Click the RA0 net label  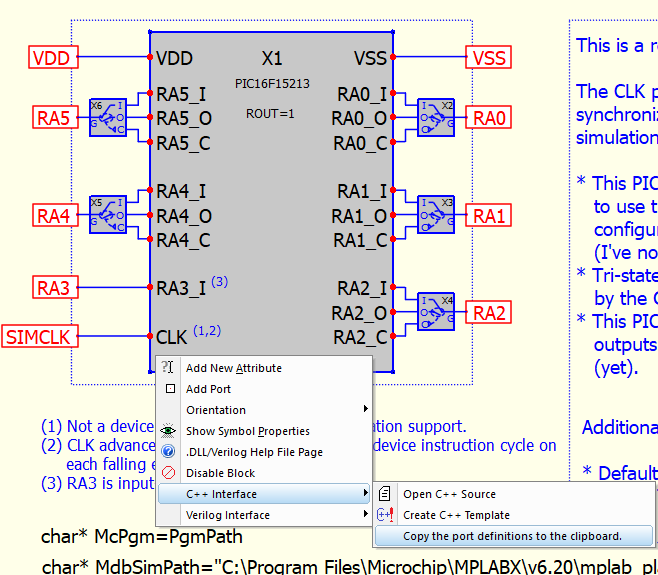[x=488, y=118]
